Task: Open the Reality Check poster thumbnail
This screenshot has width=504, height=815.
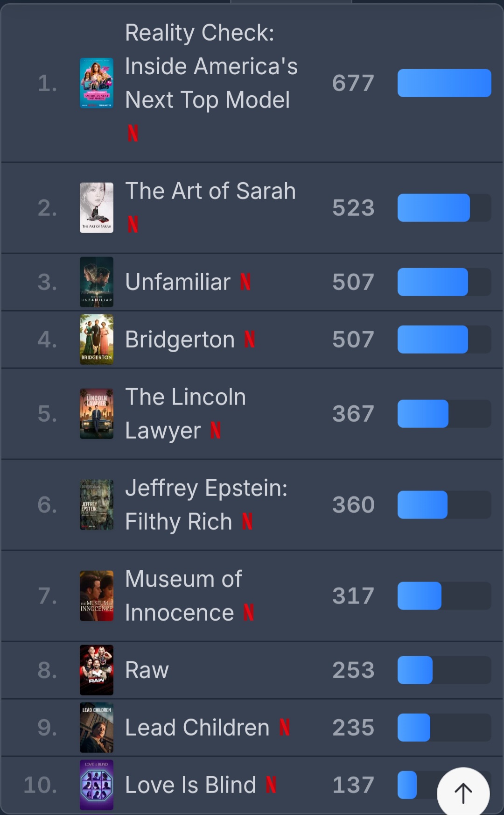Action: 97,83
